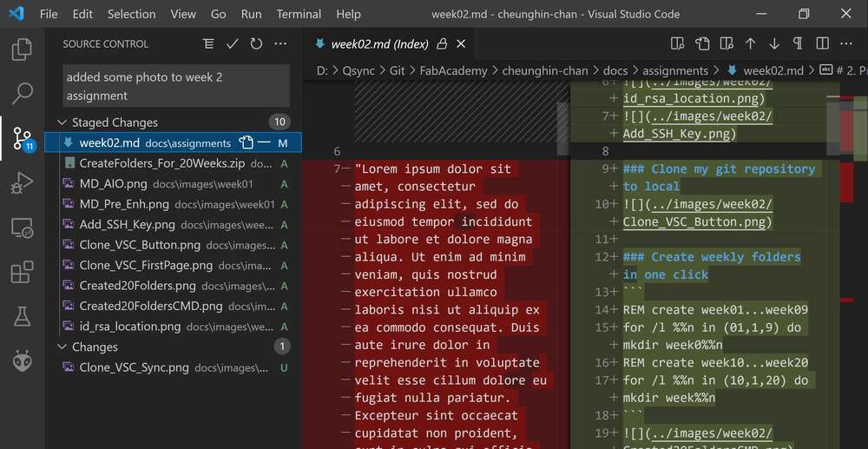This screenshot has width=868, height=449.
Task: Select Add_SSH_Key.png staged file
Action: point(174,225)
